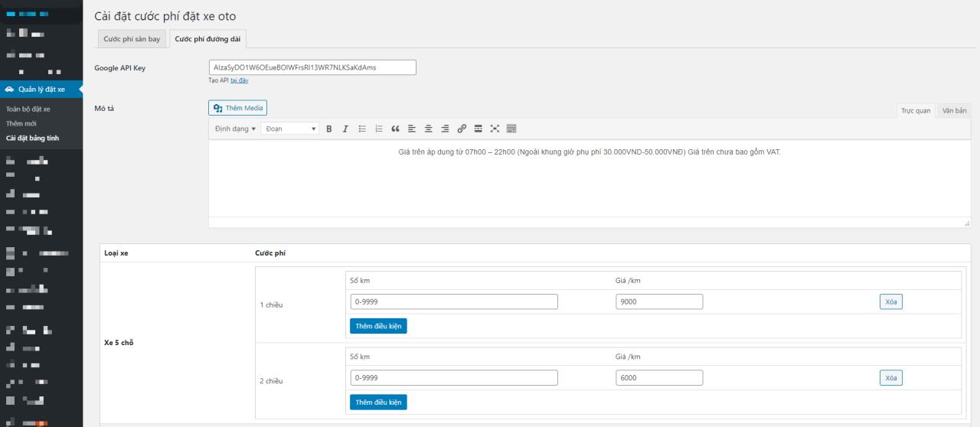The width and height of the screenshot is (980, 427).
Task: Switch editor to the Văn bản tab
Action: tap(954, 111)
